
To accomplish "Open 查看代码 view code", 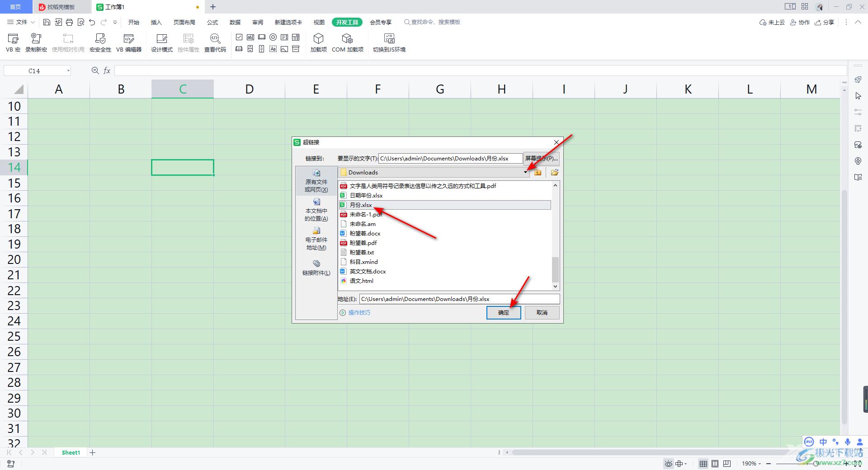I will [215, 43].
